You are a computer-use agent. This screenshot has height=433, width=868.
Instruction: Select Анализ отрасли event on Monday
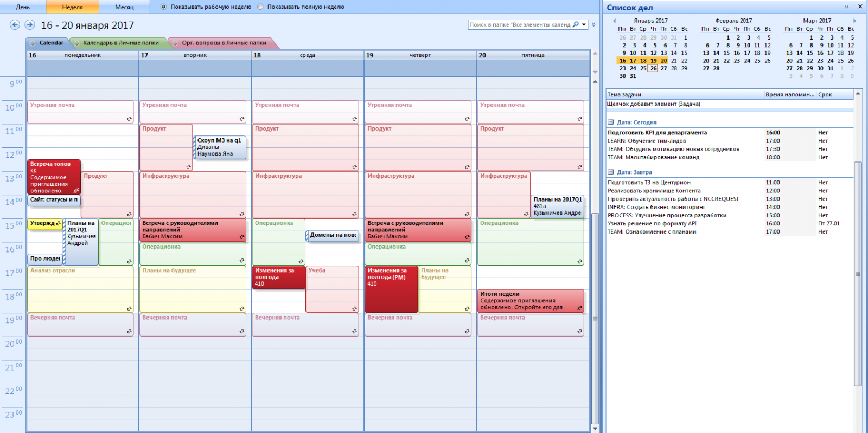click(80, 289)
